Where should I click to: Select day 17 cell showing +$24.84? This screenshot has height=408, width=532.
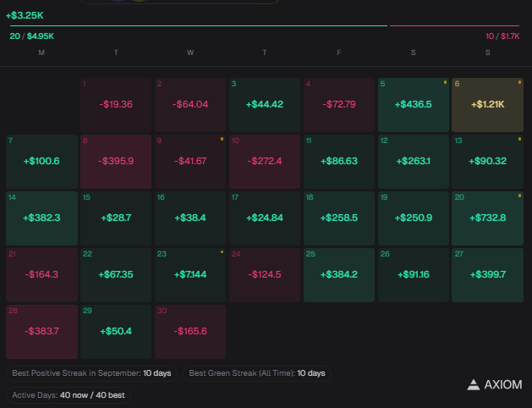[x=265, y=218]
